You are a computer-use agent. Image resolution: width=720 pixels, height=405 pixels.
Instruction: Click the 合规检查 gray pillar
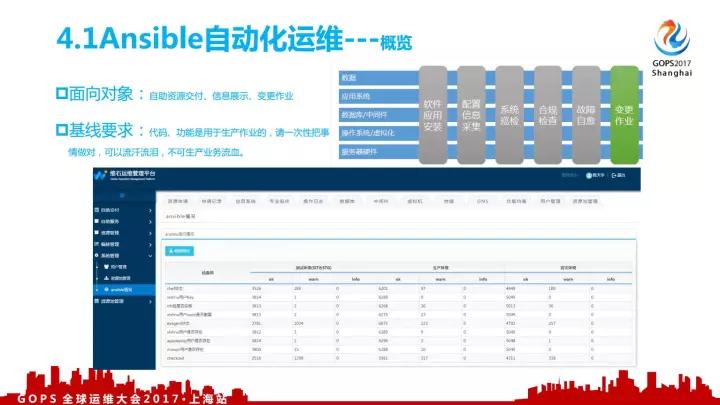point(548,115)
